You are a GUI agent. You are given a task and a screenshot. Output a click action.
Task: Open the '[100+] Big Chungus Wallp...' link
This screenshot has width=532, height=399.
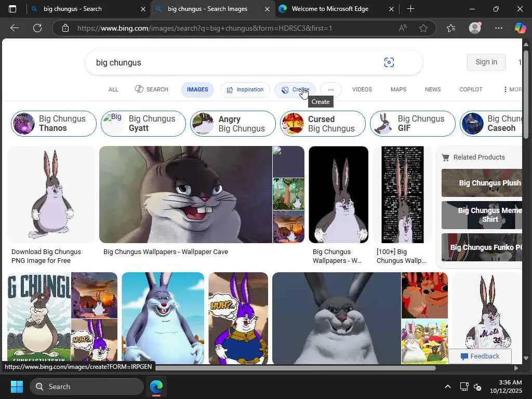point(401,256)
